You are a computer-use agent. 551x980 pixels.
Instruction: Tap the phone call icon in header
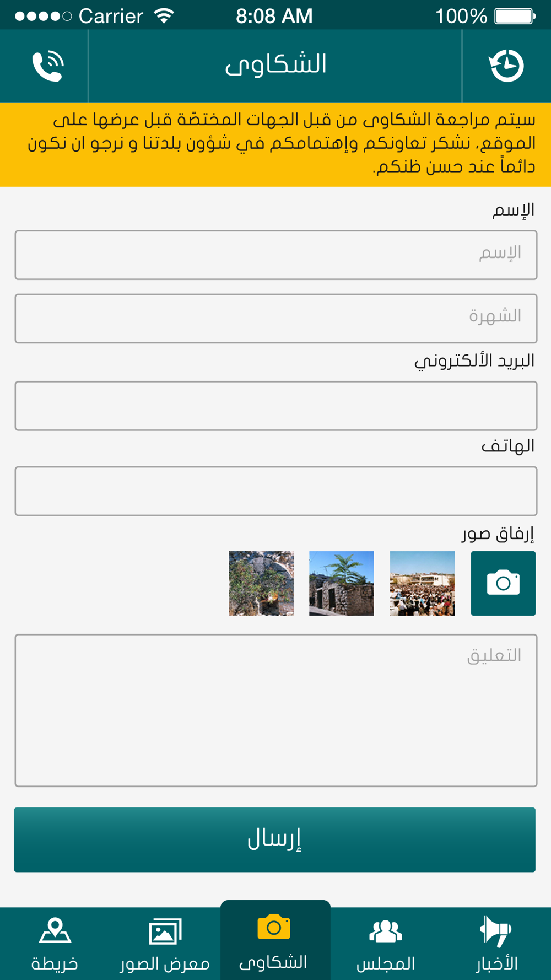pyautogui.click(x=48, y=66)
